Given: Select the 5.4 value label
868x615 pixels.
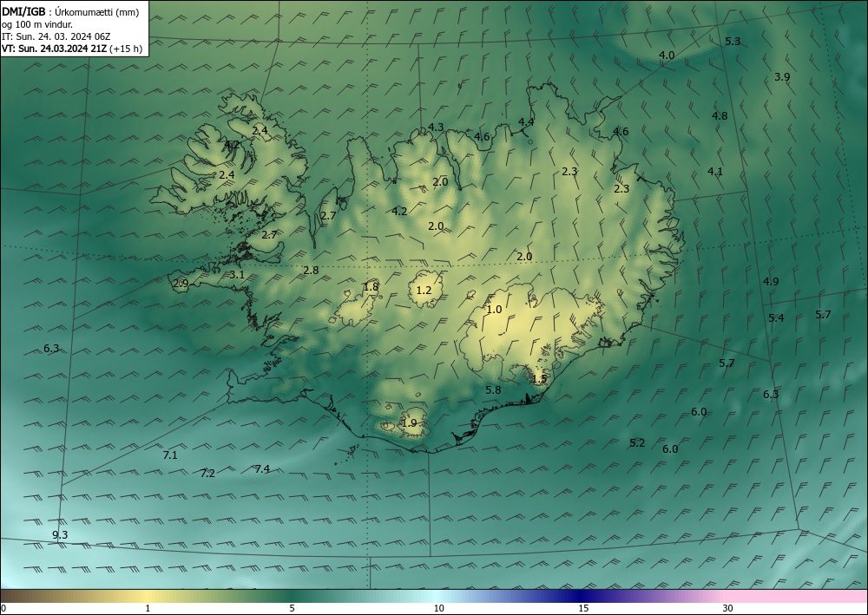Looking at the screenshot, I should pyautogui.click(x=776, y=318).
